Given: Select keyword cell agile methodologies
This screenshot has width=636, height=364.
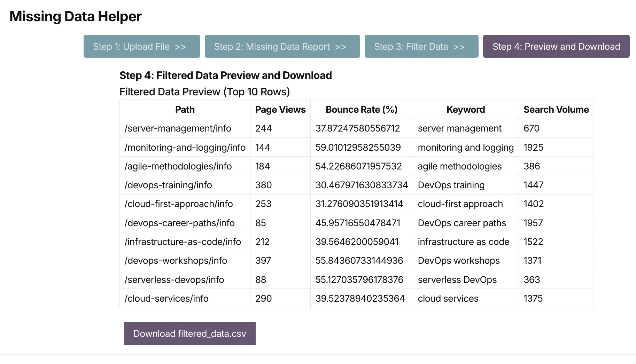Looking at the screenshot, I should click(466, 166).
